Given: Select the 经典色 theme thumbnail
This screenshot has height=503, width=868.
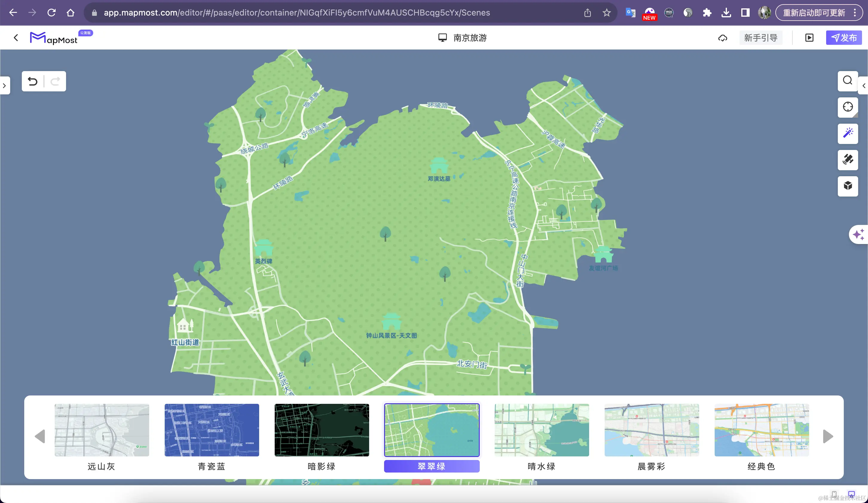Looking at the screenshot, I should click(x=762, y=430).
